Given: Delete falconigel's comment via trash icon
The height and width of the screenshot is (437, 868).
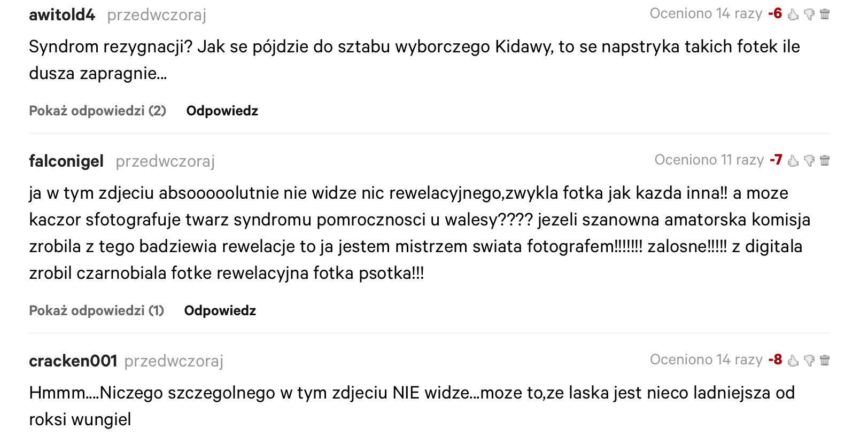Looking at the screenshot, I should pyautogui.click(x=825, y=160).
